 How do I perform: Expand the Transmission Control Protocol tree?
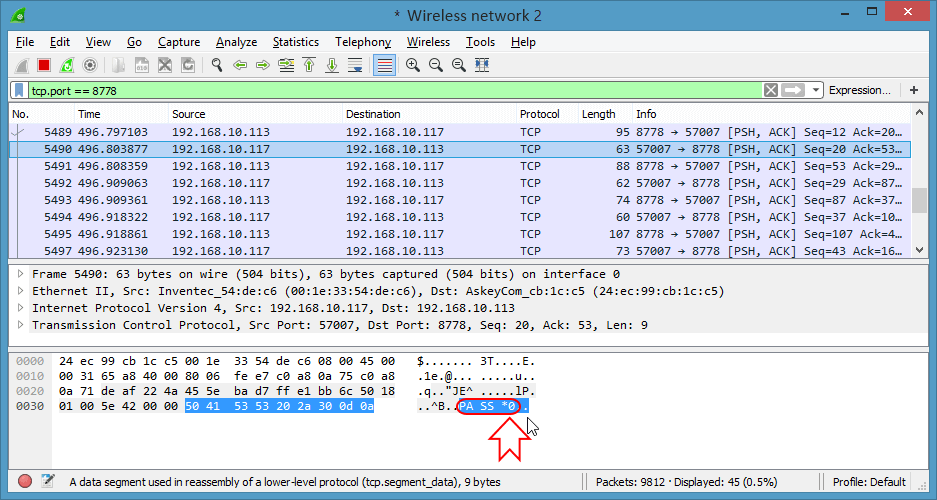(21, 325)
